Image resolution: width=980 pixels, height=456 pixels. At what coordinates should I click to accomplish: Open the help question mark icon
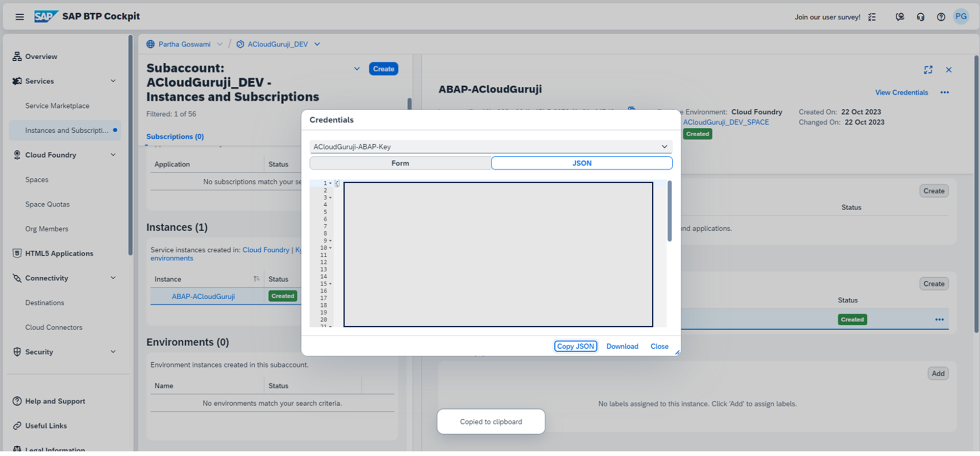(x=941, y=17)
